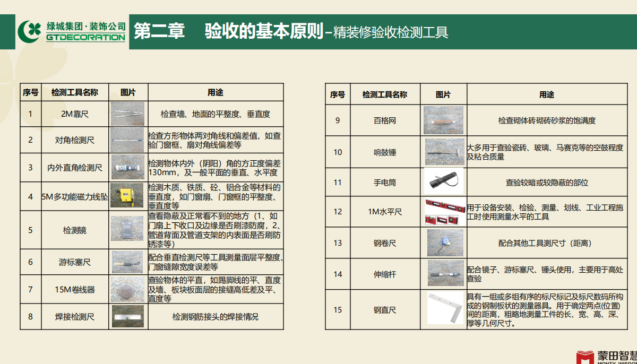This screenshot has width=637, height=364.
Task: Select the cell text 手电筒
Action: click(385, 183)
